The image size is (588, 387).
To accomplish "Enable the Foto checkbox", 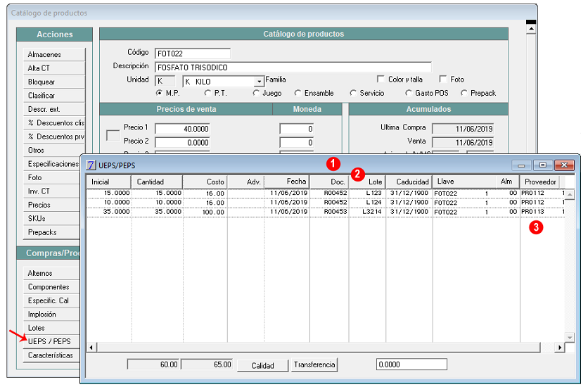I will pyautogui.click(x=443, y=79).
